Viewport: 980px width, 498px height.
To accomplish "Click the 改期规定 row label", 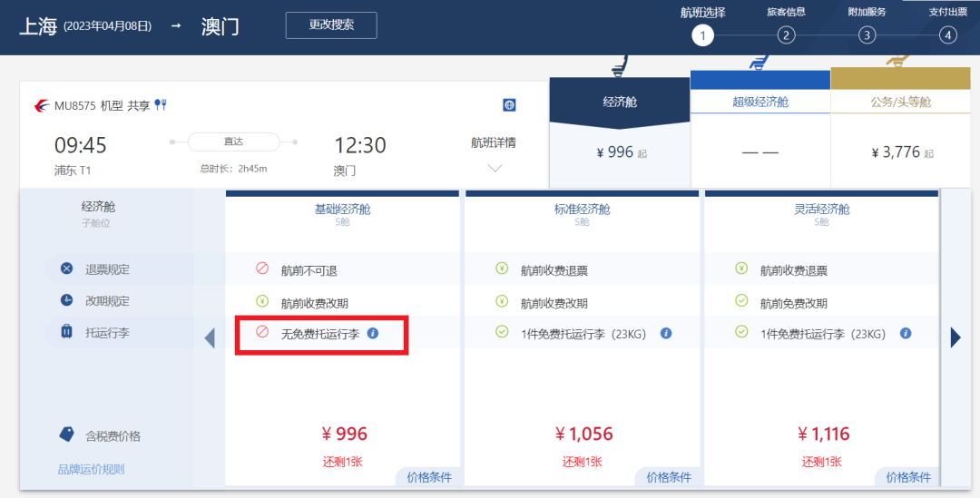I will (x=107, y=301).
